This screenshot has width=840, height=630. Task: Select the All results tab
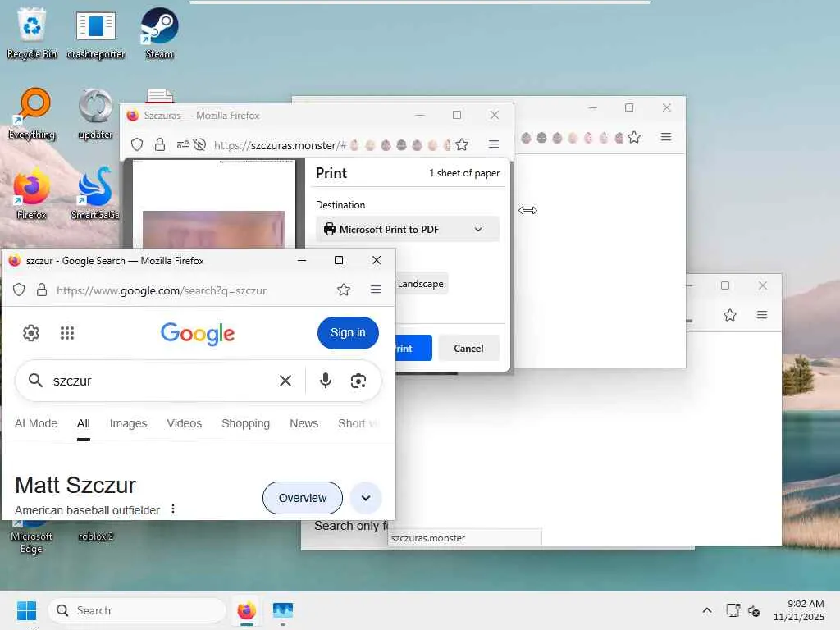click(x=84, y=423)
